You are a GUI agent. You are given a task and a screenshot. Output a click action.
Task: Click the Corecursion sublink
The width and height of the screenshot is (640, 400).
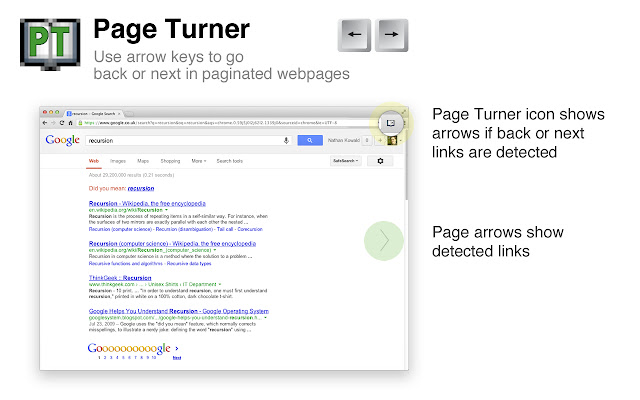(250, 229)
